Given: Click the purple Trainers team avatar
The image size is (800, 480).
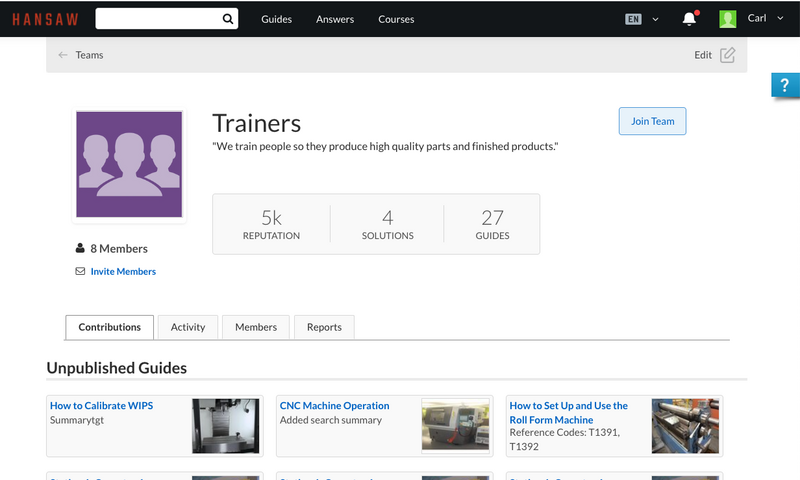Looking at the screenshot, I should click(x=129, y=165).
